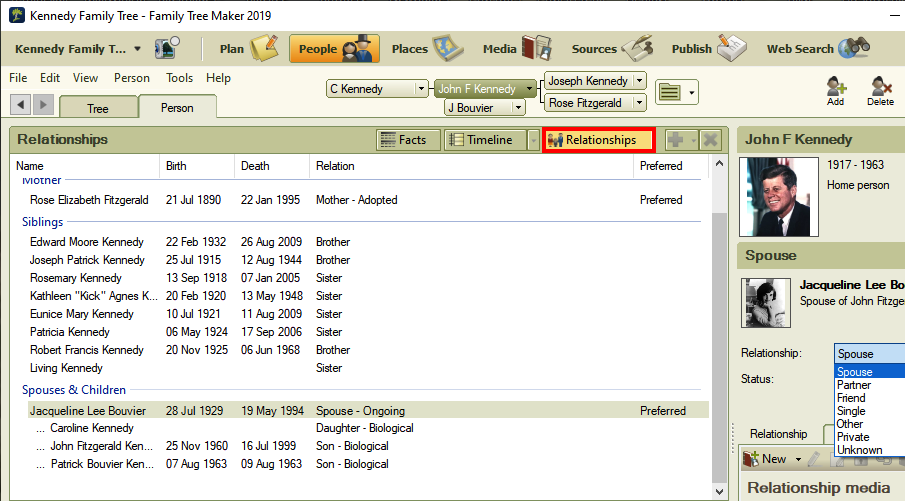Click the Timeline button
Image resolution: width=905 pixels, height=501 pixels.
tap(485, 140)
